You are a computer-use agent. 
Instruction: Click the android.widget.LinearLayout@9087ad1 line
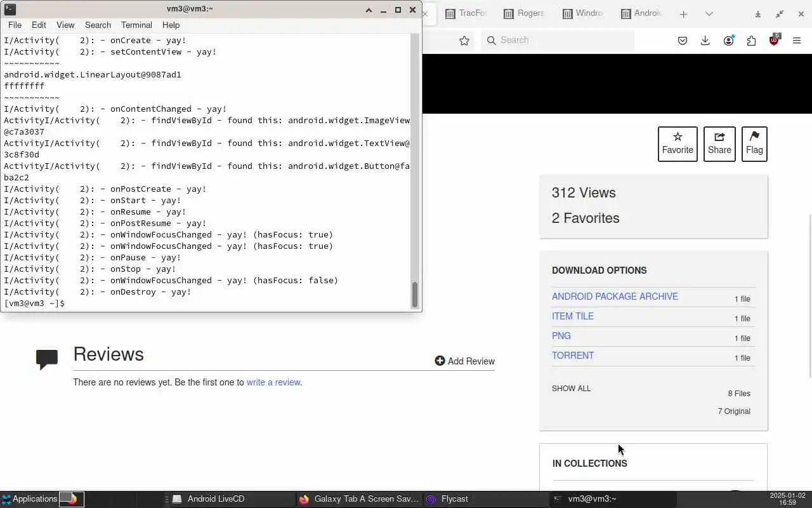(93, 75)
